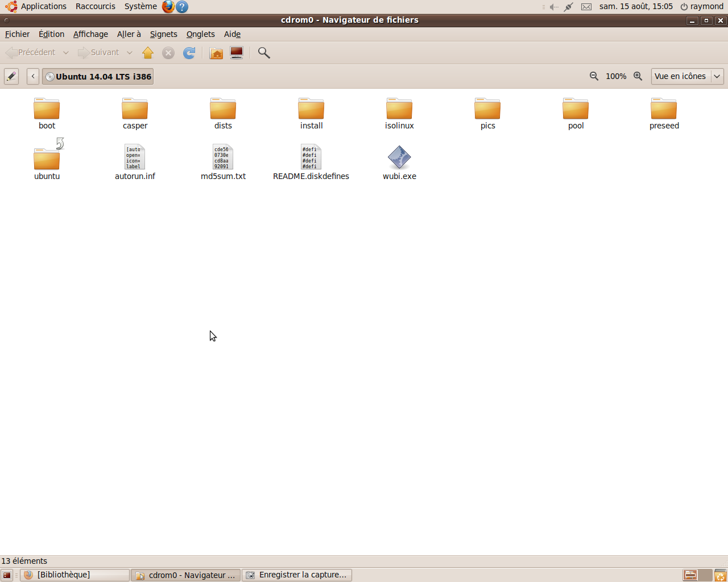Click the search magnifier toolbar icon
Image resolution: width=728 pixels, height=582 pixels.
point(264,53)
